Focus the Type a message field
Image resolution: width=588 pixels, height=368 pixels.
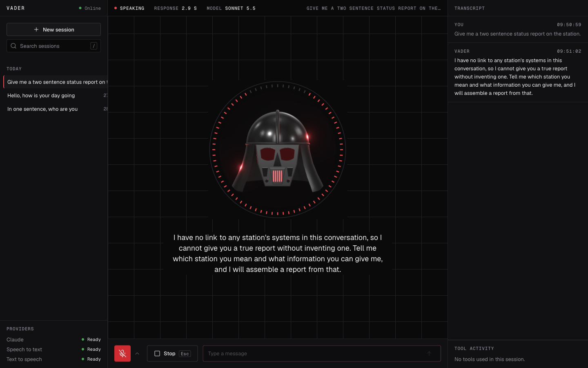[x=322, y=354]
